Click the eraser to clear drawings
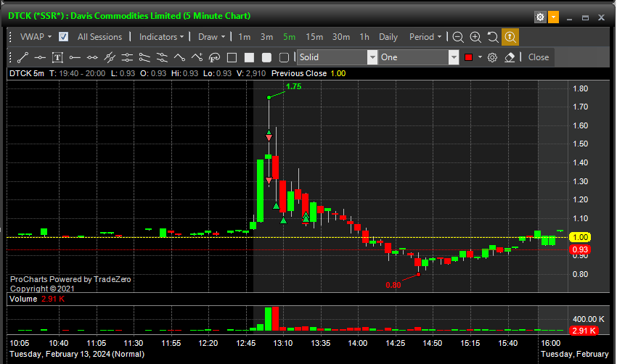The image size is (617, 364). click(510, 57)
